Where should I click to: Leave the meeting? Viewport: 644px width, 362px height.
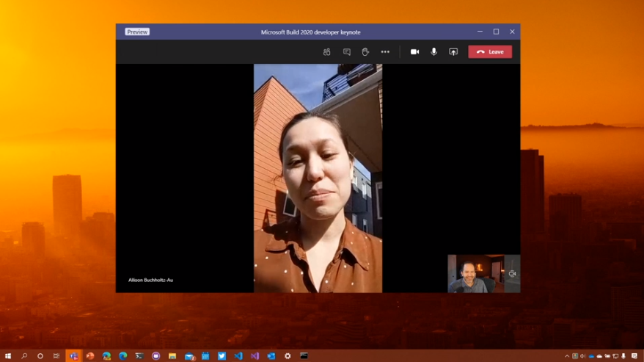(x=490, y=52)
